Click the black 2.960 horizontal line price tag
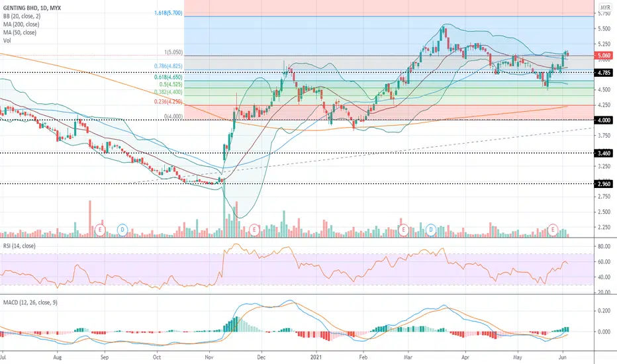This screenshot has width=617, height=364. pos(604,184)
